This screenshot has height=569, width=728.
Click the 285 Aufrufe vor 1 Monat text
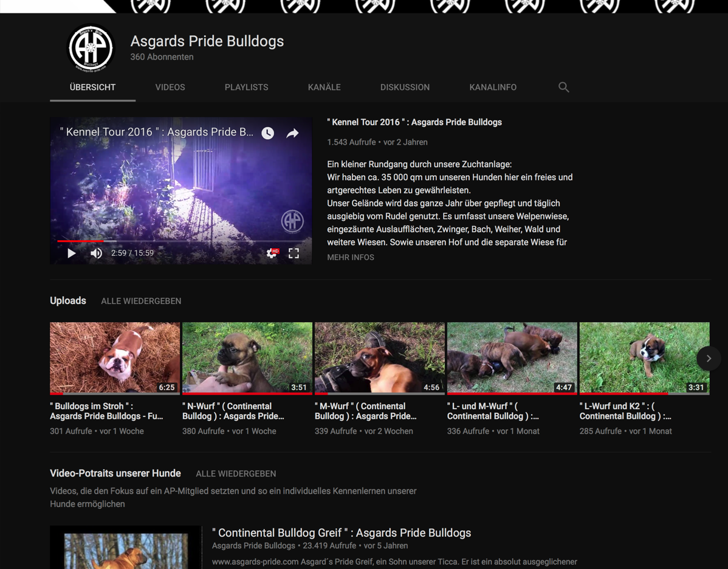(x=625, y=431)
